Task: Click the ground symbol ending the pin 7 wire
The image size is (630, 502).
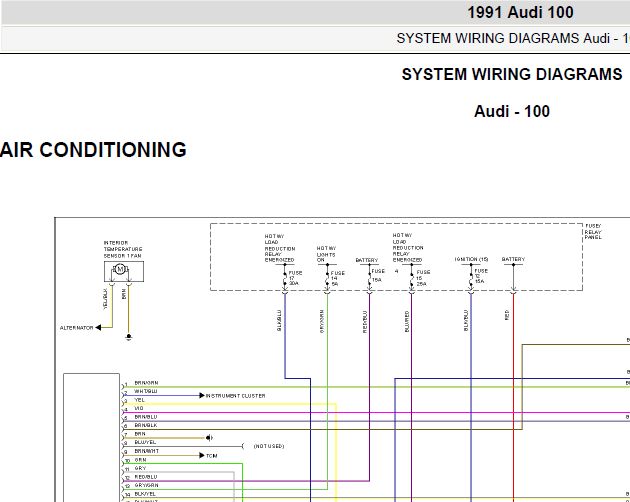Action: (x=209, y=438)
